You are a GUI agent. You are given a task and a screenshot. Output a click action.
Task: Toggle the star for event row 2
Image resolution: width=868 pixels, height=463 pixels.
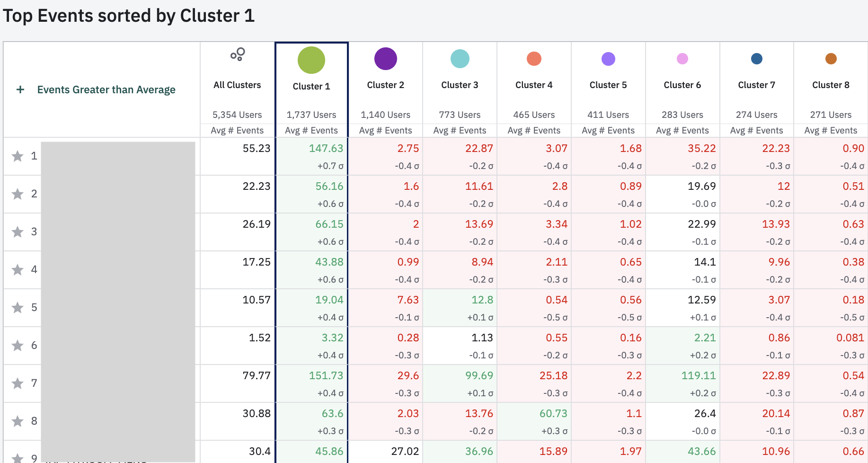18,194
